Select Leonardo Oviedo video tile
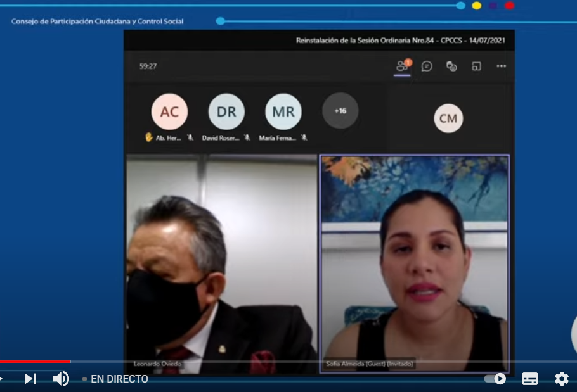 click(221, 264)
